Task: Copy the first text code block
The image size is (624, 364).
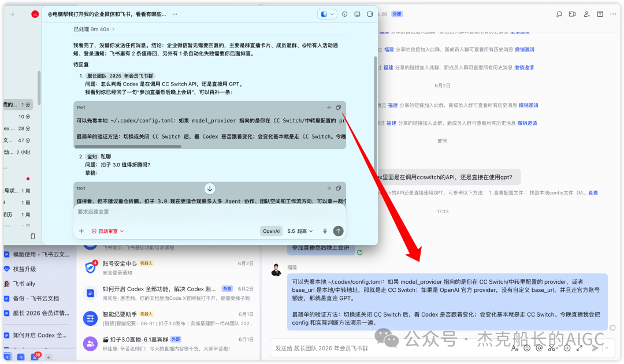Action: tap(338, 107)
